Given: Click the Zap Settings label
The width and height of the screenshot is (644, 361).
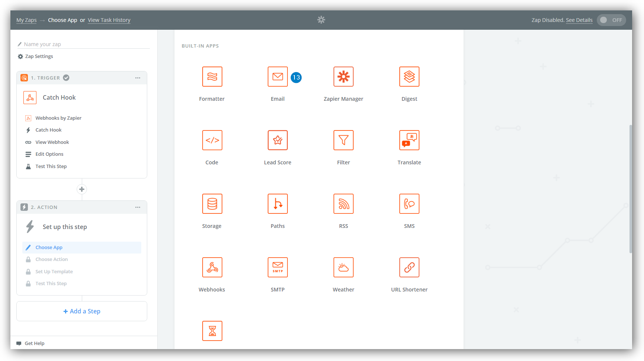Looking at the screenshot, I should click(x=39, y=57).
